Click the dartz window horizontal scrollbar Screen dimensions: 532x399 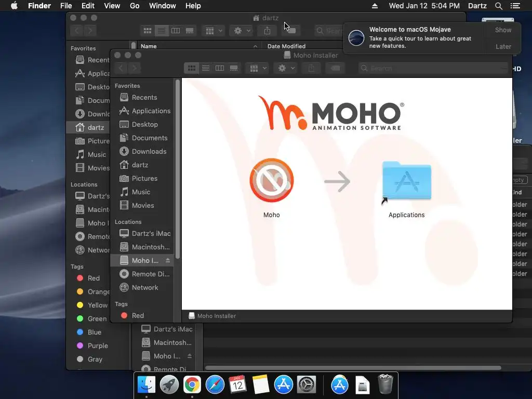tap(353, 368)
